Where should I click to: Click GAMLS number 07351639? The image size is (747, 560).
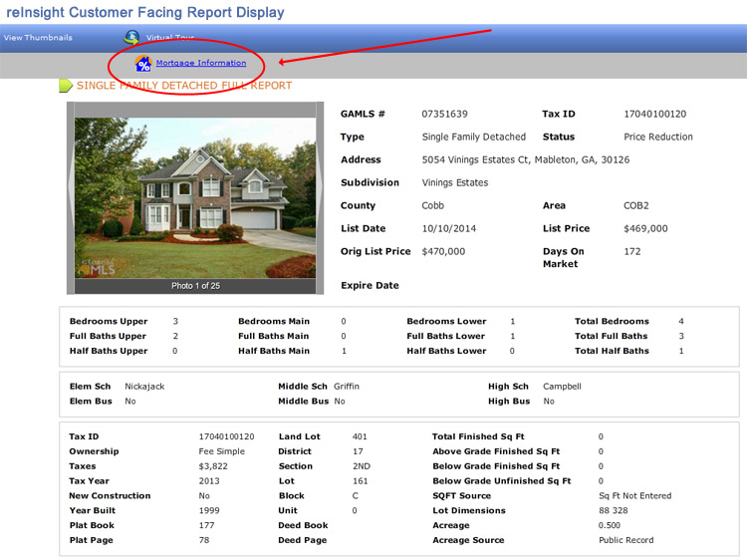[444, 114]
